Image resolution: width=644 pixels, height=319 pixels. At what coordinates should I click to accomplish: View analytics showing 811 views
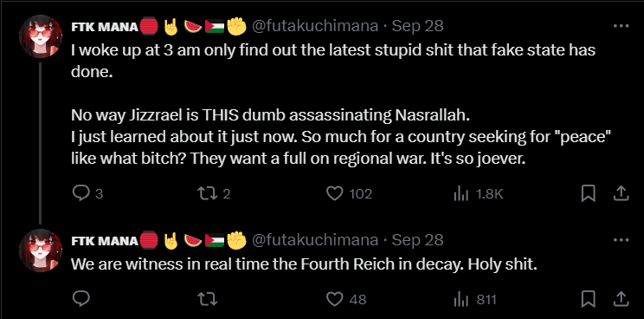460,299
